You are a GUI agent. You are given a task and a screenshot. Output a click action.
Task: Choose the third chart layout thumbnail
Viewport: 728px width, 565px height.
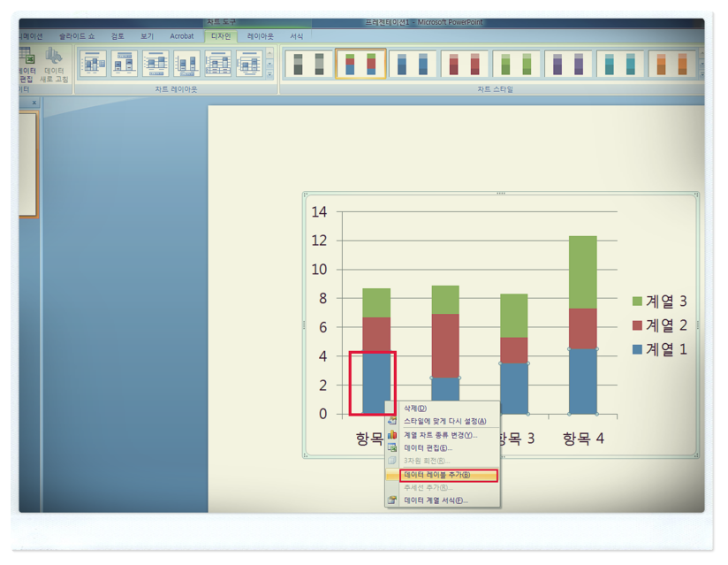(x=155, y=64)
